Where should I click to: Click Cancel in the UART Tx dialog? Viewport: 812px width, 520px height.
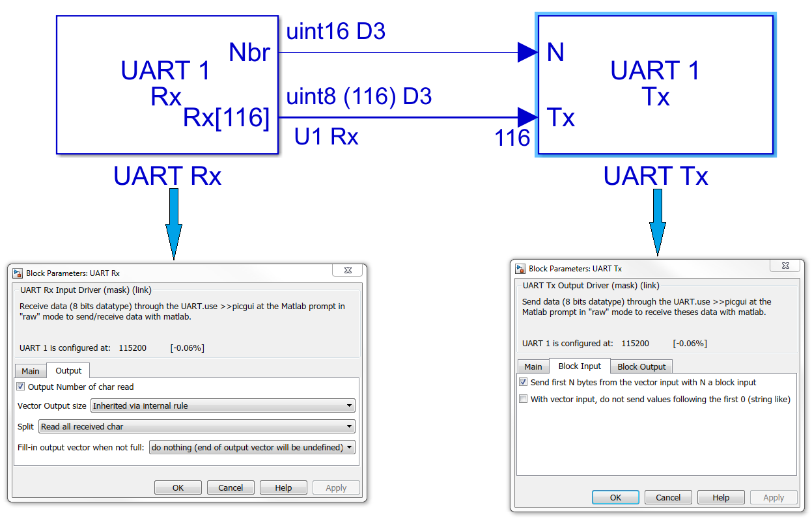[x=668, y=497]
